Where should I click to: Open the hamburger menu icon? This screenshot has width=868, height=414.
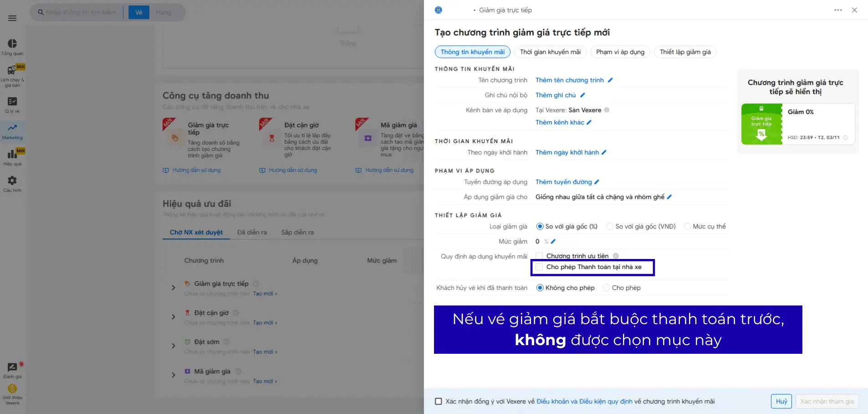tap(12, 18)
